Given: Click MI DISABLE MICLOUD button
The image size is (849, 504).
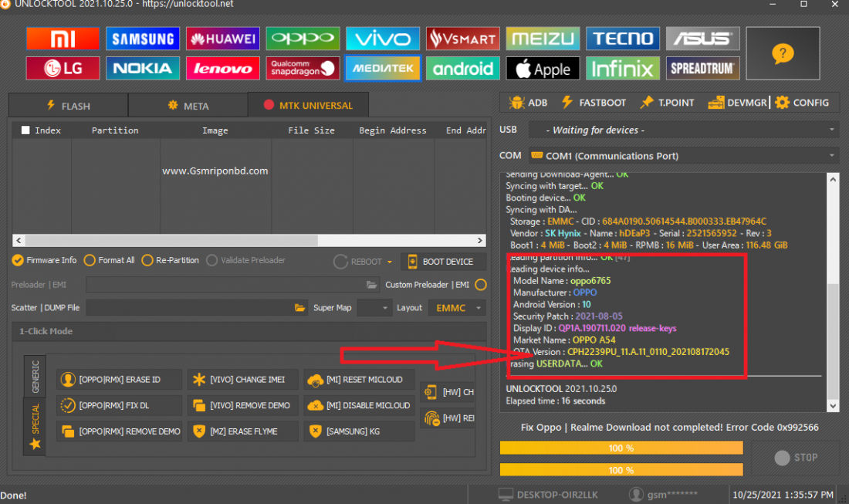Looking at the screenshot, I should (359, 405).
